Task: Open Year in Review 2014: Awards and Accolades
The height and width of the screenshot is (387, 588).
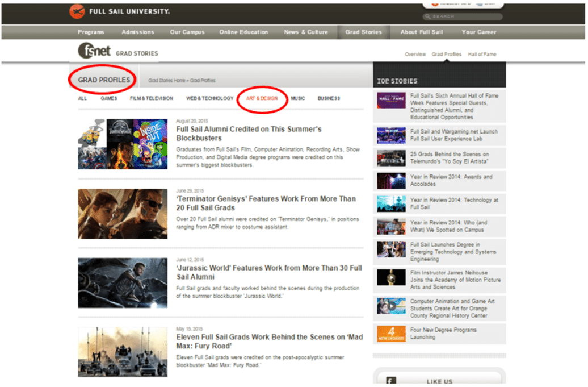Action: (x=451, y=180)
